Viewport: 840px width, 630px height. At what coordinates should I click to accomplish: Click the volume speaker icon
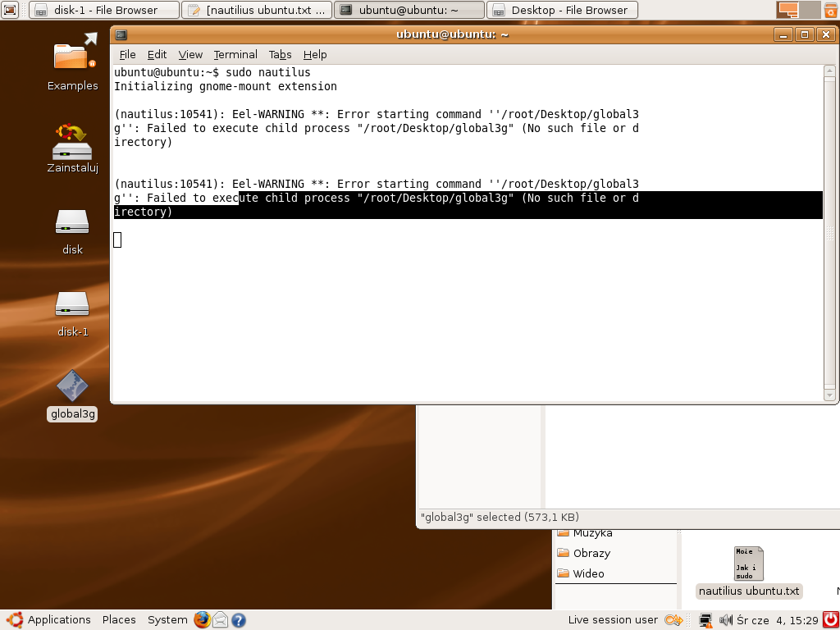(725, 620)
